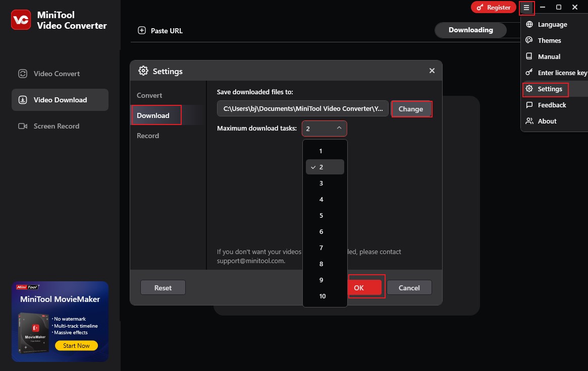The width and height of the screenshot is (588, 371).
Task: Click the Feedback speech bubble icon
Action: click(x=529, y=105)
